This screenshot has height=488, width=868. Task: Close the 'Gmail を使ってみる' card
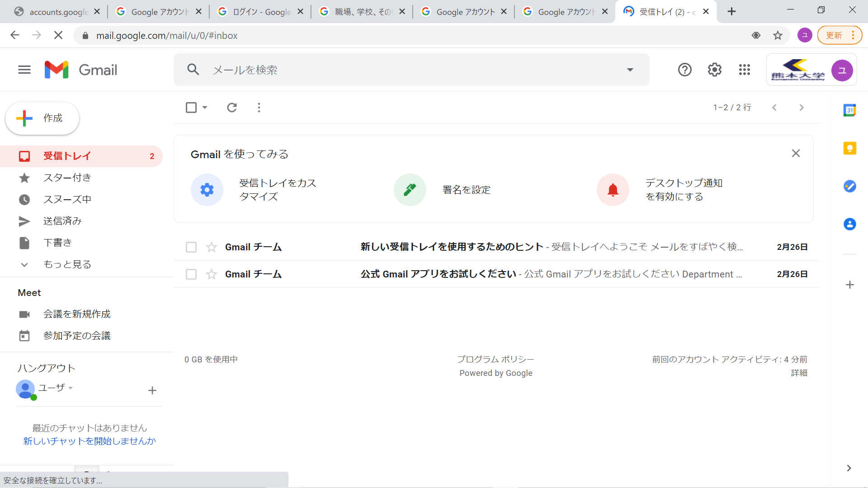click(796, 153)
